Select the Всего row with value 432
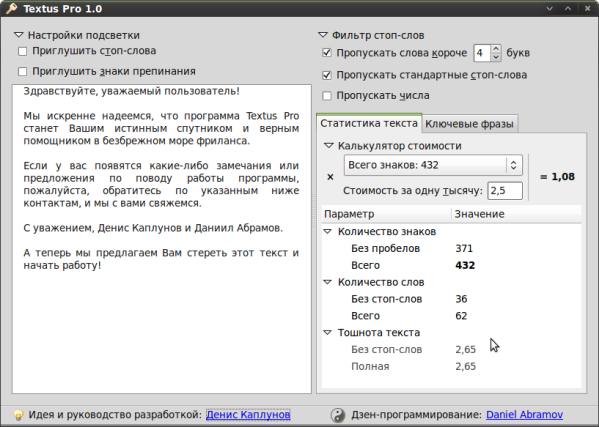 452,265
